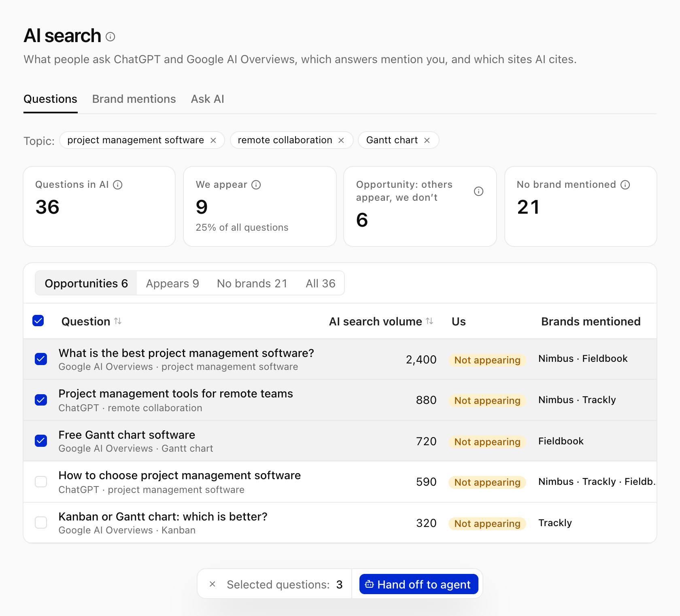Screen dimensions: 680x616
Task: Open question What is the best project management software?
Action: pyautogui.click(x=186, y=353)
